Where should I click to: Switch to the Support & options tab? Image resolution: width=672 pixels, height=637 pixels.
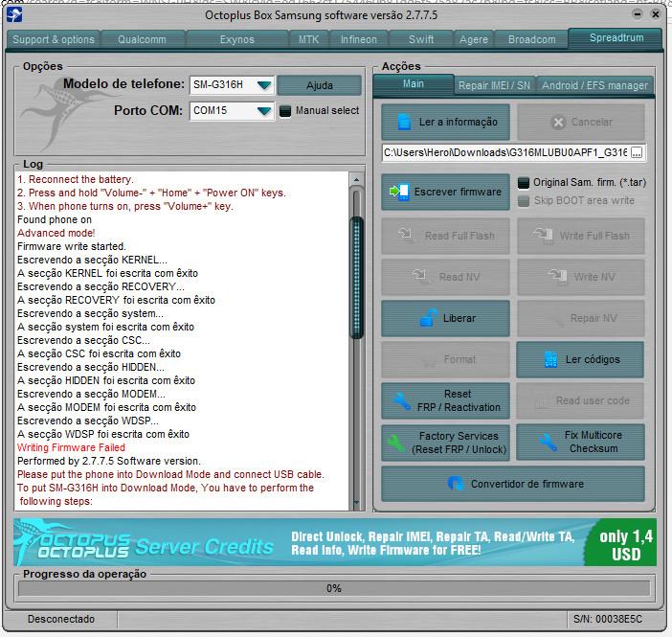(54, 40)
